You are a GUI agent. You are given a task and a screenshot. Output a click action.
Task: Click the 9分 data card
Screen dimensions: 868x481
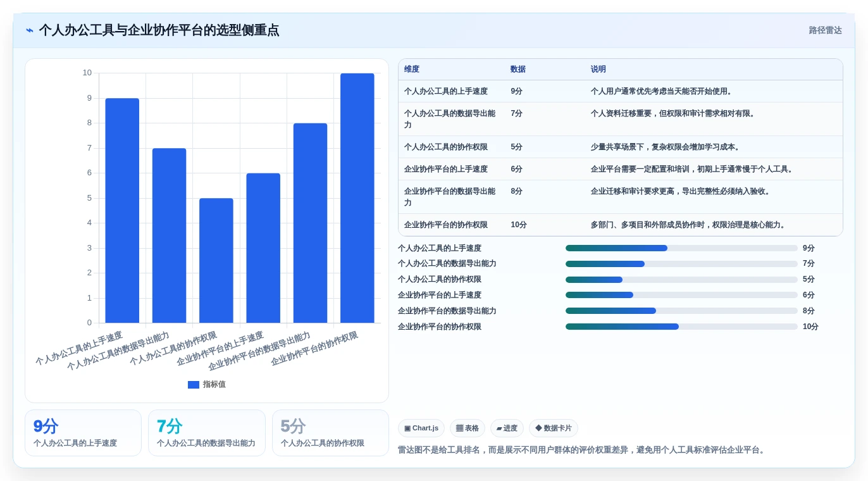tap(83, 433)
